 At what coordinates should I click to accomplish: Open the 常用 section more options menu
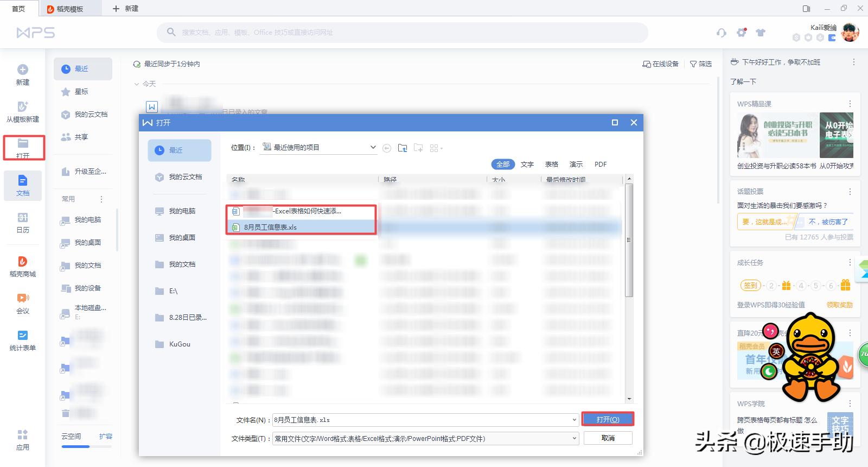[101, 199]
